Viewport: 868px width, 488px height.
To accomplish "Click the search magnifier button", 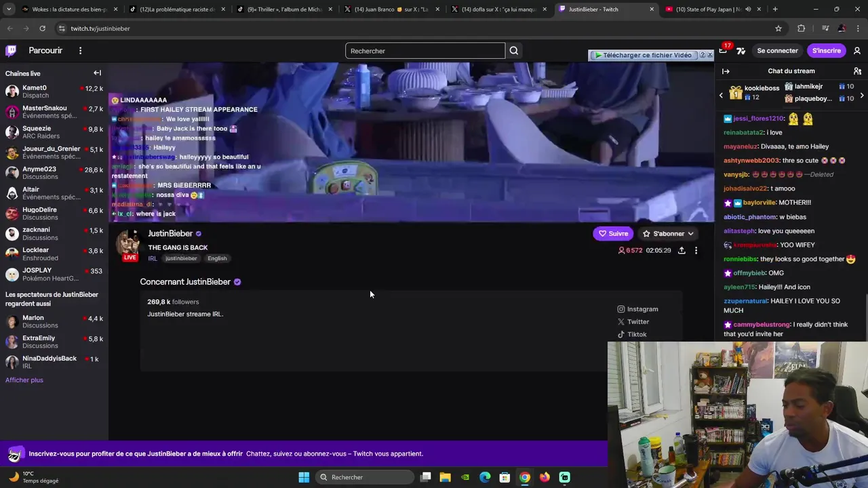I will [514, 51].
